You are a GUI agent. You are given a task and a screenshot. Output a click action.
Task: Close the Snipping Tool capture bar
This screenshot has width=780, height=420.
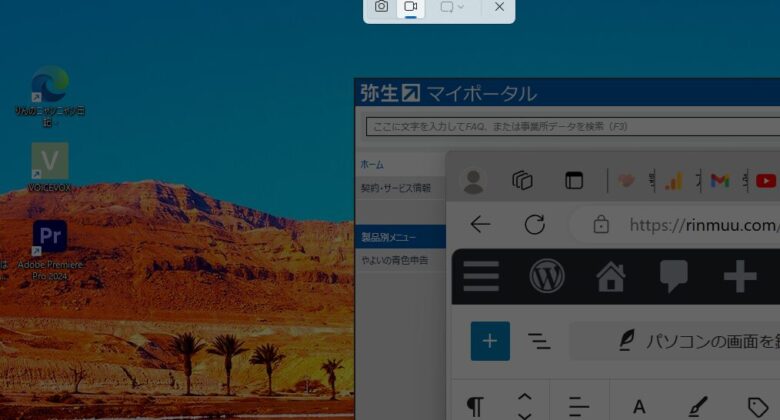(499, 7)
